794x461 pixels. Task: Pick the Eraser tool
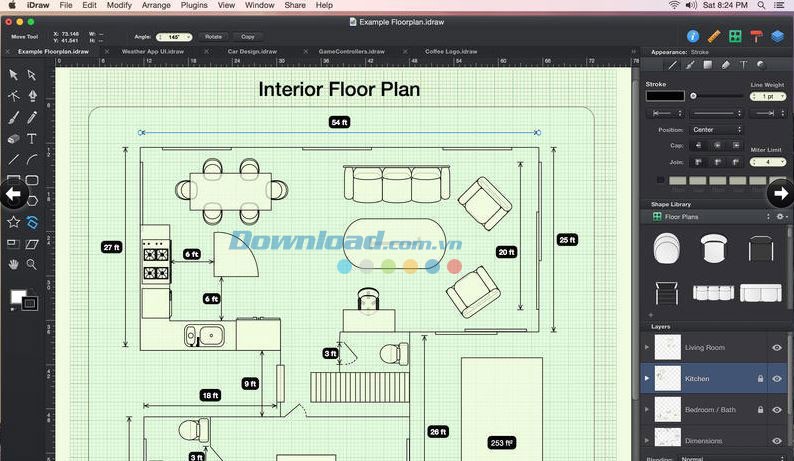pyautogui.click(x=13, y=139)
